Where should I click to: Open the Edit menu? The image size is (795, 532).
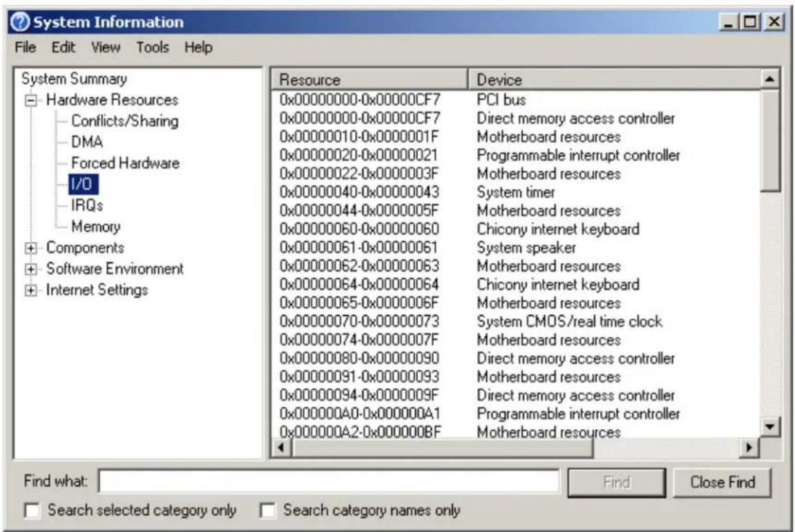click(63, 47)
